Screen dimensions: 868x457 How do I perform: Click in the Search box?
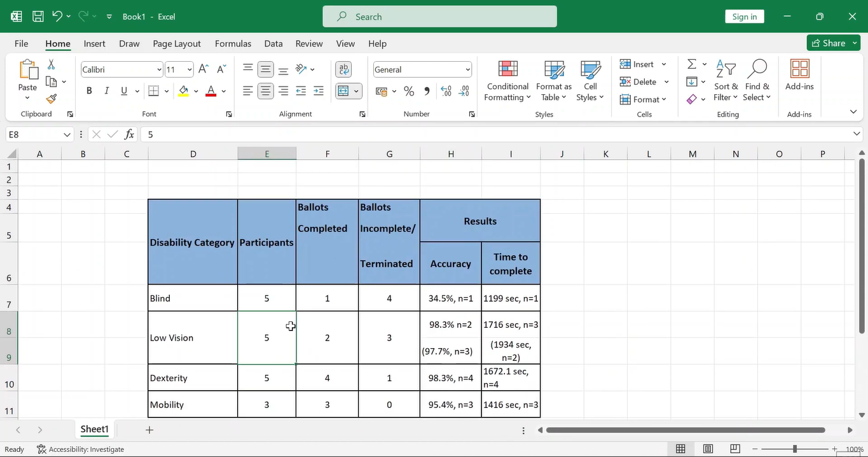coord(439,17)
